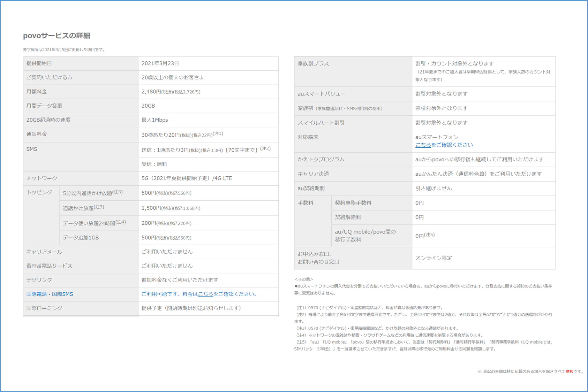Click the トッピング group label
The image size is (588, 392).
(39, 192)
